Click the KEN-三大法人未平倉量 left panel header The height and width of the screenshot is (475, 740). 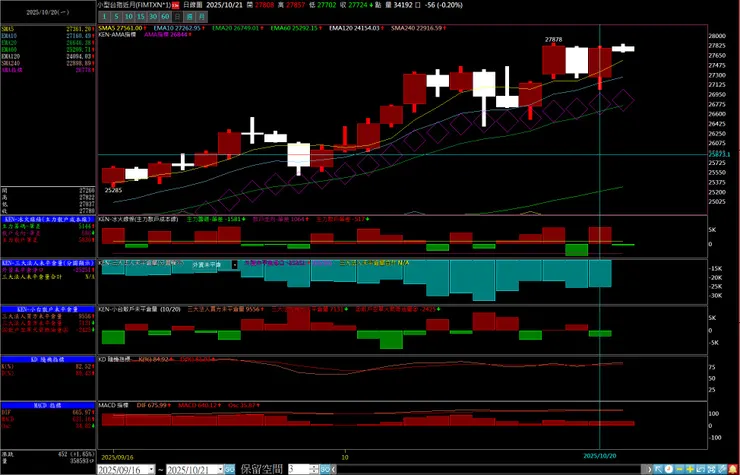pyautogui.click(x=48, y=263)
